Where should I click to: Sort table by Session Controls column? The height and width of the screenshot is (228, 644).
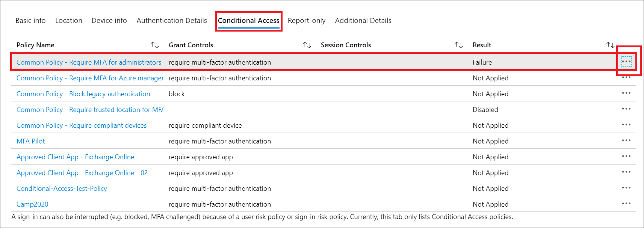click(x=459, y=44)
